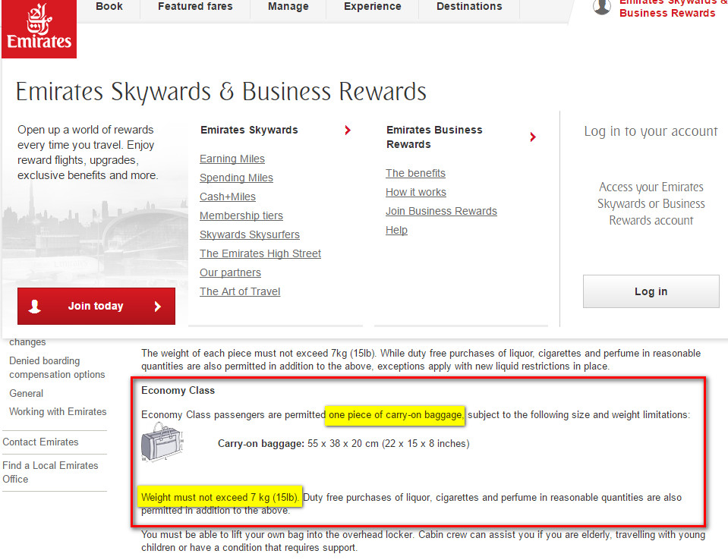Screen dimensions: 728x560
Task: Open the Cash+Miles link
Action: (228, 197)
